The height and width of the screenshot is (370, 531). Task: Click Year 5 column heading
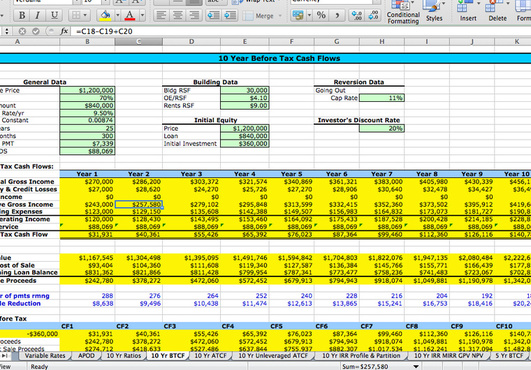(292, 174)
